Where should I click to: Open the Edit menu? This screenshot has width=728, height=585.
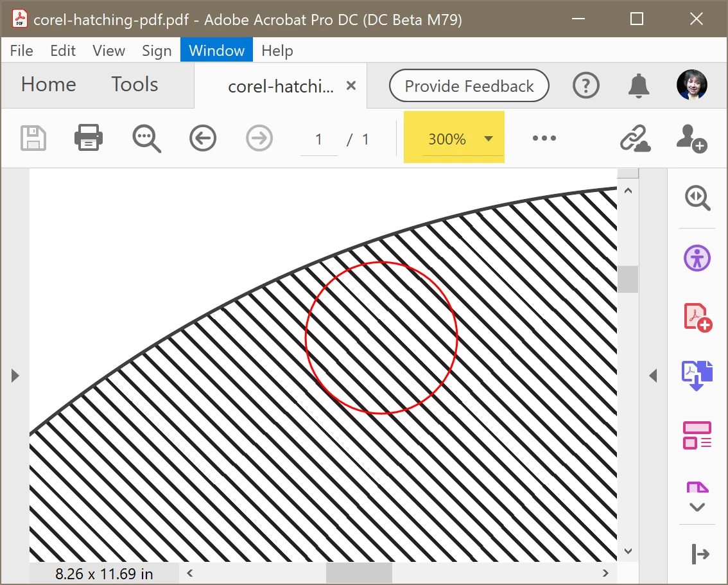click(x=63, y=50)
